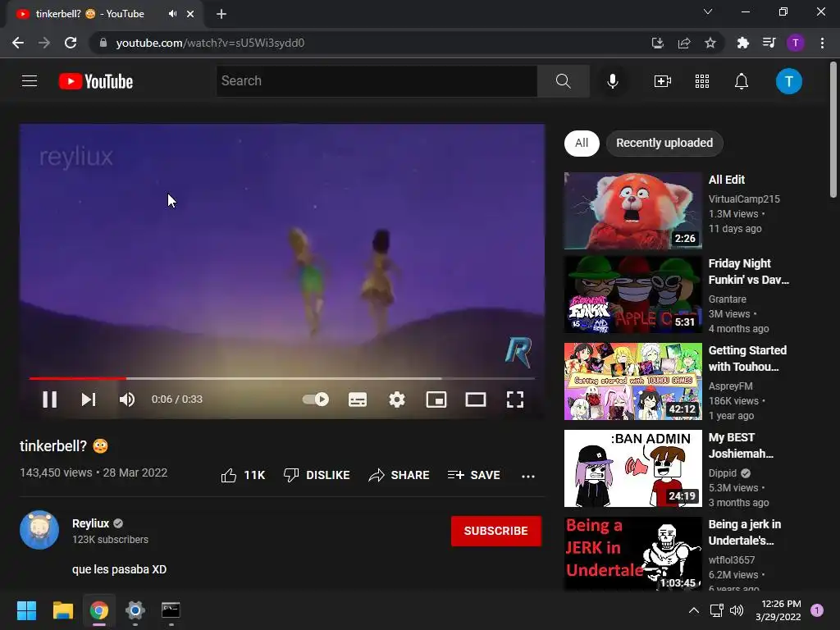Click SAVE to add to playlist
The height and width of the screenshot is (630, 840).
click(473, 475)
